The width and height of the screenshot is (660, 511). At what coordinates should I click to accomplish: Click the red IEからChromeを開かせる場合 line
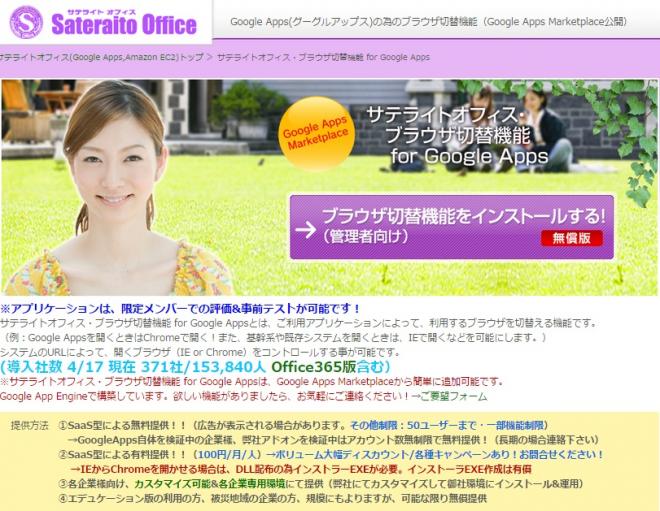[x=300, y=469]
